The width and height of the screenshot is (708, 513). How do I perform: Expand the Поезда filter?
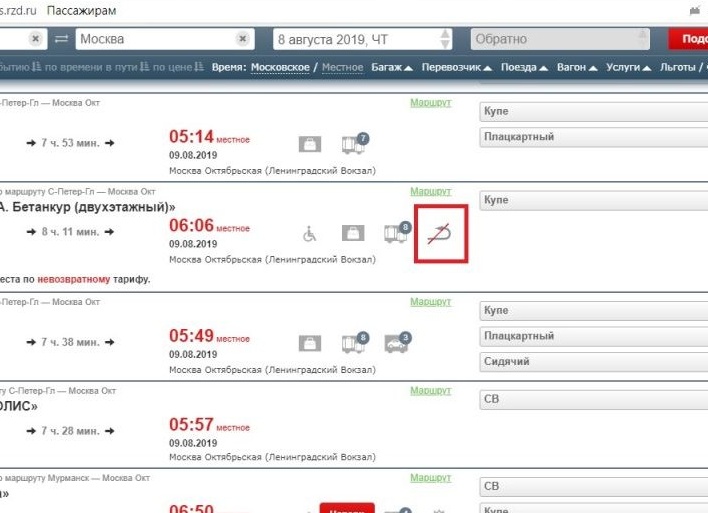(x=524, y=67)
